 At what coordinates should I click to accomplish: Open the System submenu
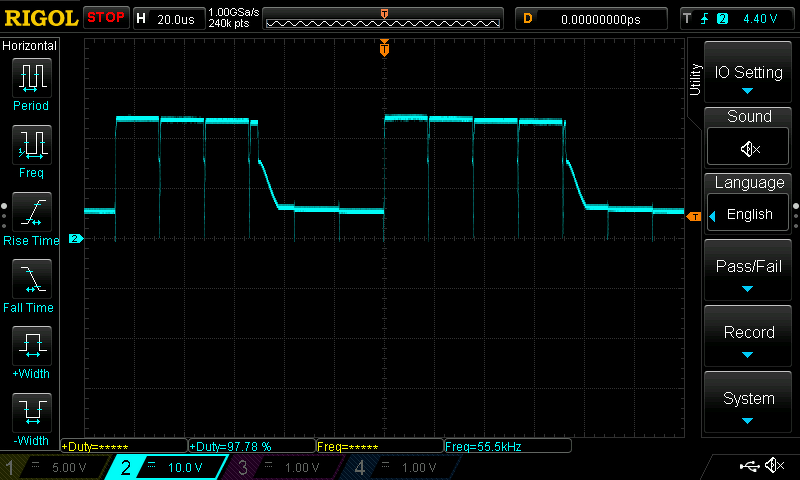tap(748, 403)
